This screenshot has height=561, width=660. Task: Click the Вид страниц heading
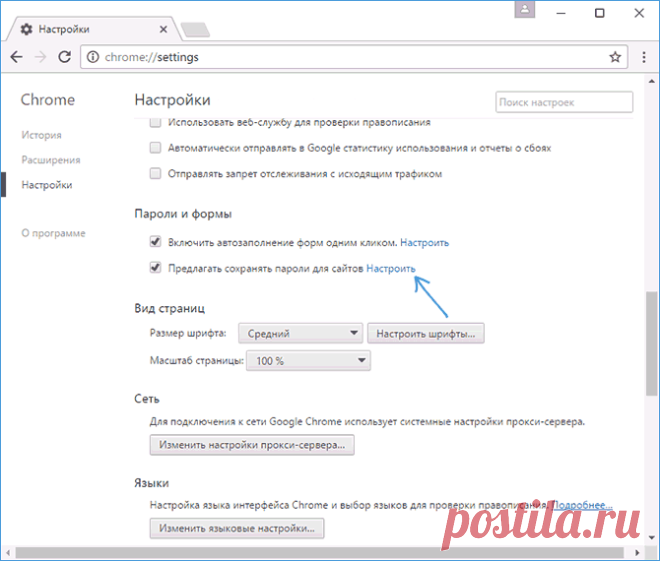pos(170,308)
